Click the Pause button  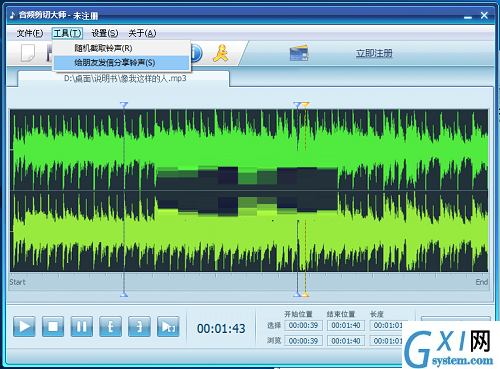[x=82, y=326]
